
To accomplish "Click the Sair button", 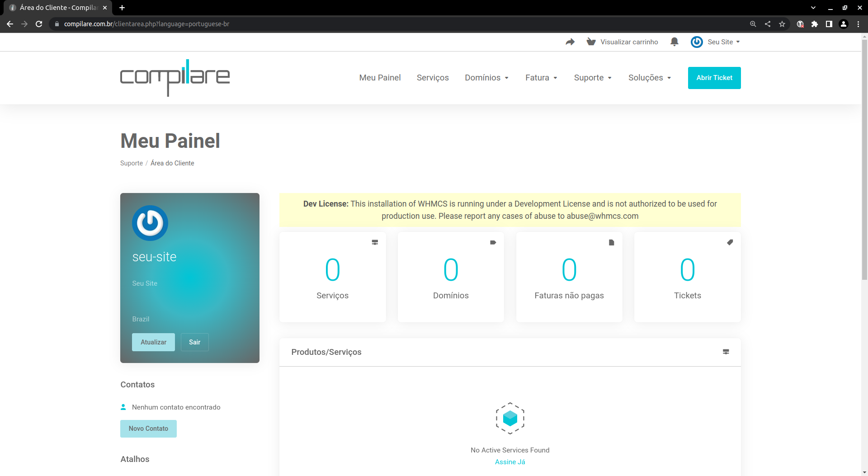I will pyautogui.click(x=194, y=342).
